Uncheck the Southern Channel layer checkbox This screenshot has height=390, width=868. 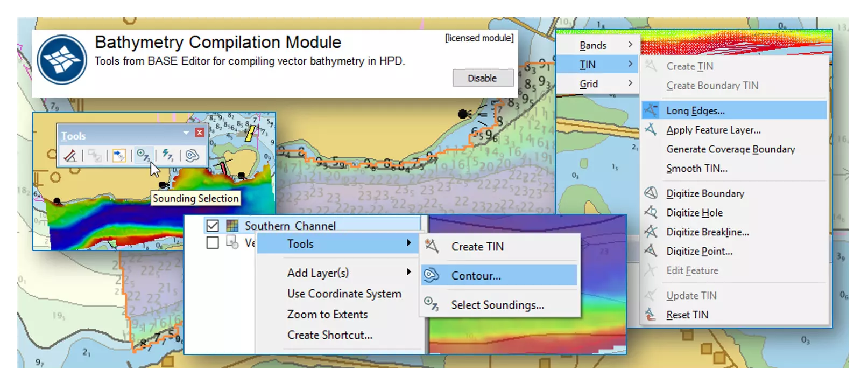(x=213, y=226)
